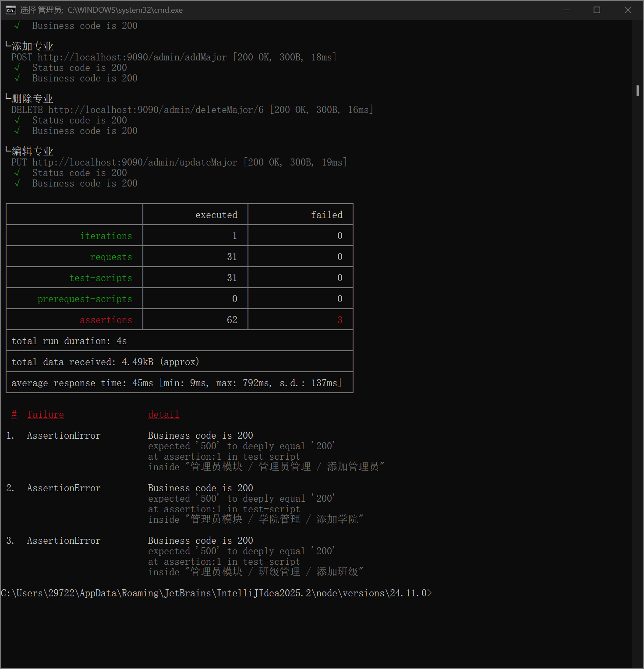Click the POST addMajor URL line
Screen dimensions: 644x669
pos(173,57)
